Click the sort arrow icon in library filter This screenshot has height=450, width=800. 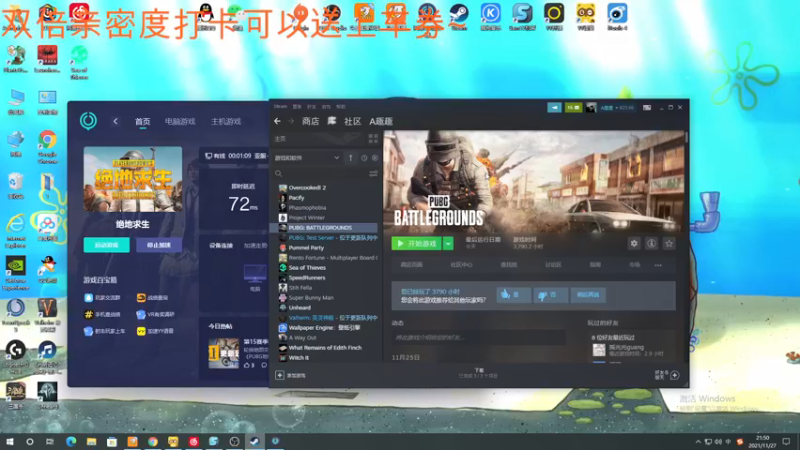tap(351, 158)
